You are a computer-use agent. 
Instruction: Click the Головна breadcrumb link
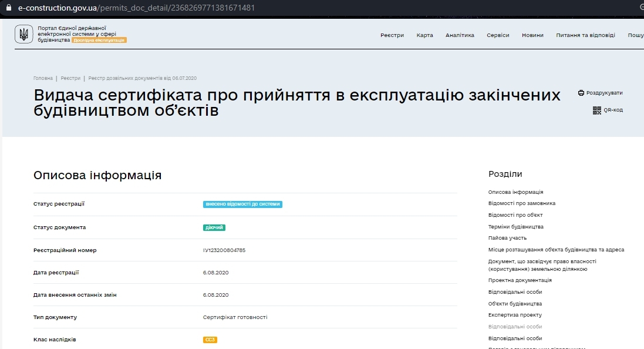[43, 78]
